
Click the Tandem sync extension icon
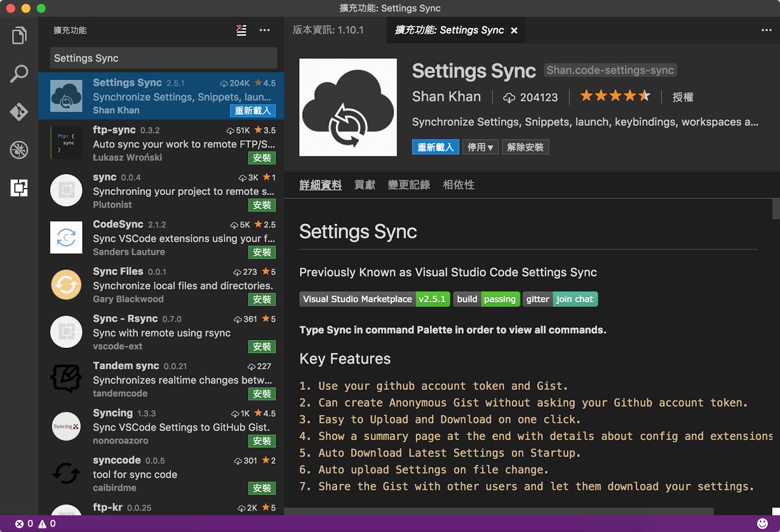[66, 379]
